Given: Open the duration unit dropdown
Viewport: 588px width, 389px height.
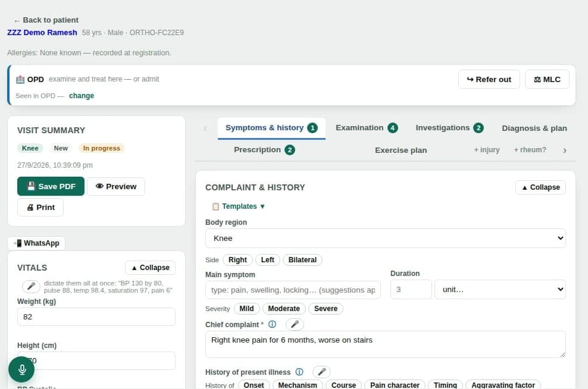Looking at the screenshot, I should point(500,289).
